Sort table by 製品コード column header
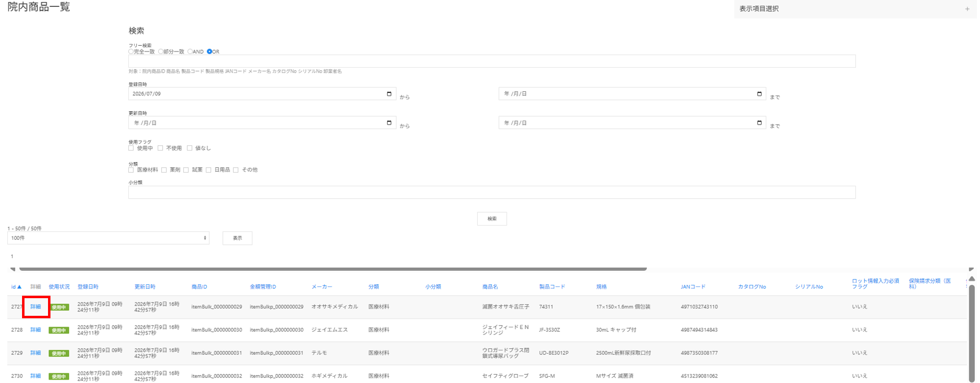Image resolution: width=980 pixels, height=383 pixels. (552, 287)
